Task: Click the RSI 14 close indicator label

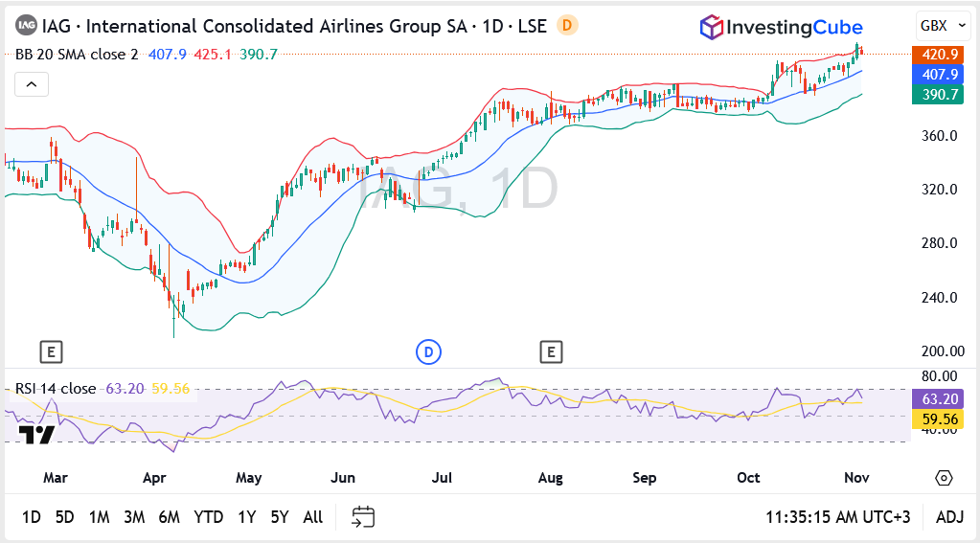Action: pos(56,388)
